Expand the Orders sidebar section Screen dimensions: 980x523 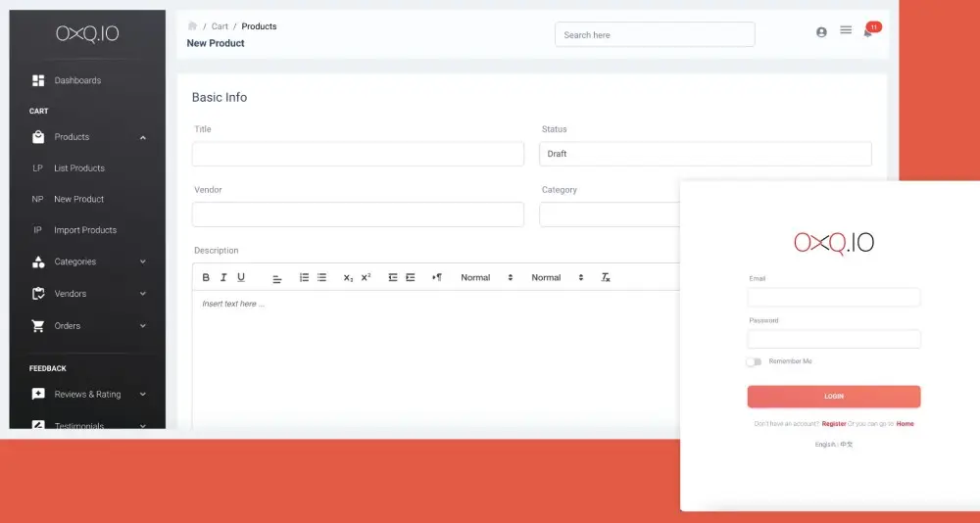tap(143, 325)
